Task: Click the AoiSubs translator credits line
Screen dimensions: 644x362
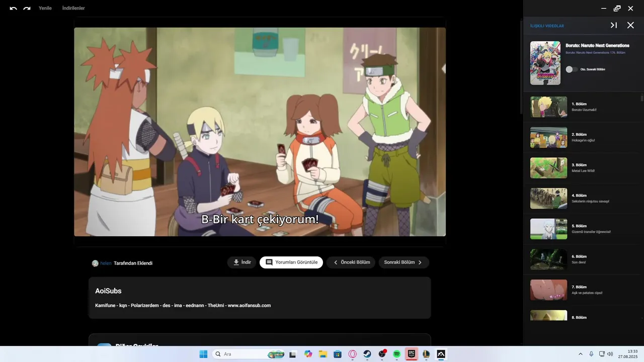Action: tap(183, 305)
